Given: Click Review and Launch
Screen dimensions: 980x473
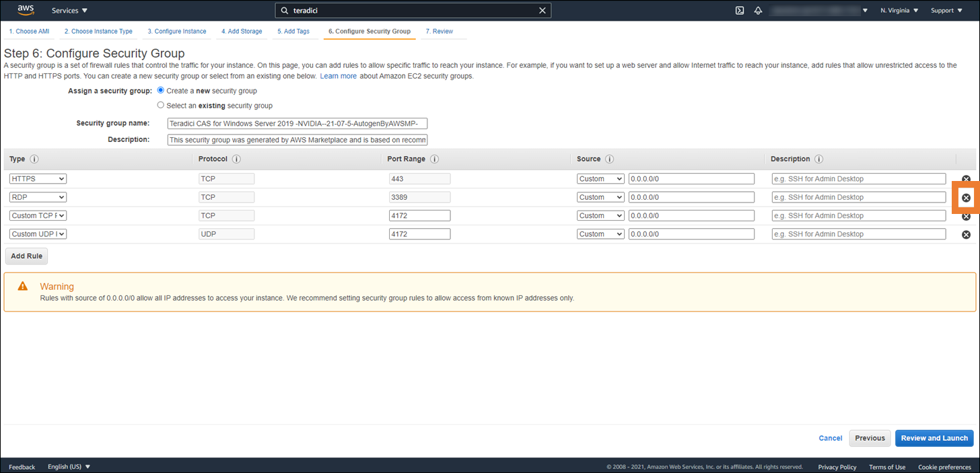Looking at the screenshot, I should (934, 438).
